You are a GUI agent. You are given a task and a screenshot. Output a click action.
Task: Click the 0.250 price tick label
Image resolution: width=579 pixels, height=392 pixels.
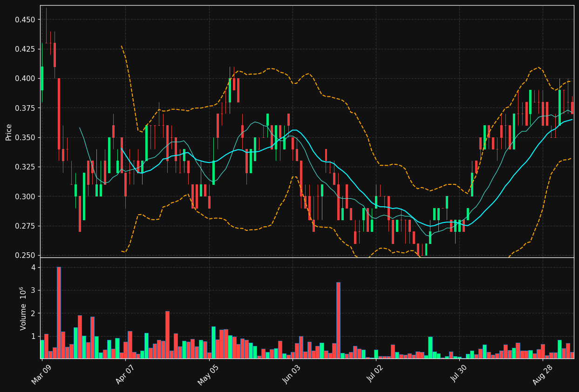tap(24, 255)
